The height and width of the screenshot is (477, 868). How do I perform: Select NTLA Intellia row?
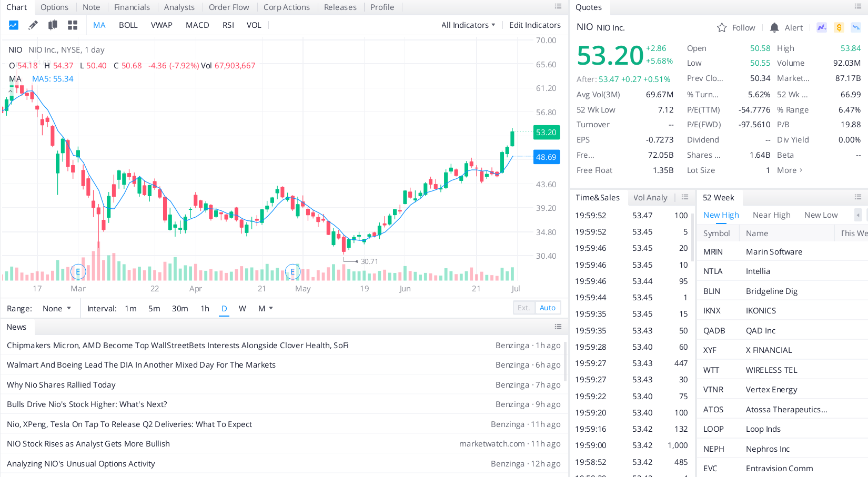pyautogui.click(x=783, y=271)
